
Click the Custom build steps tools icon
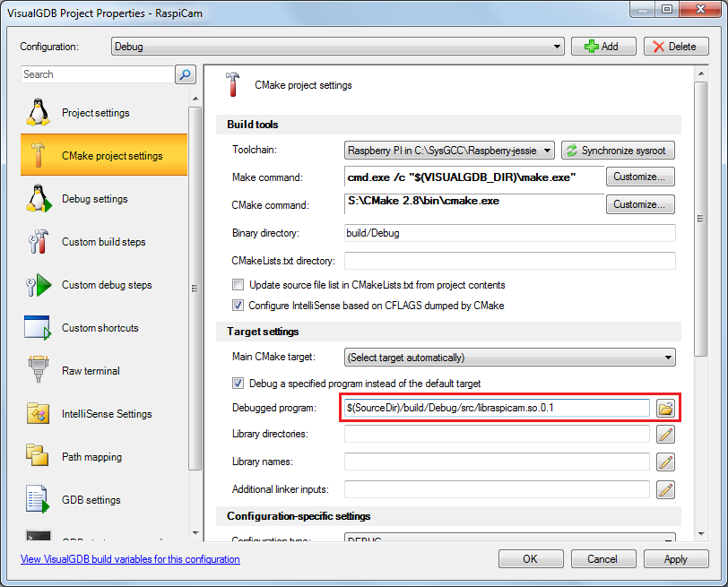coord(39,241)
